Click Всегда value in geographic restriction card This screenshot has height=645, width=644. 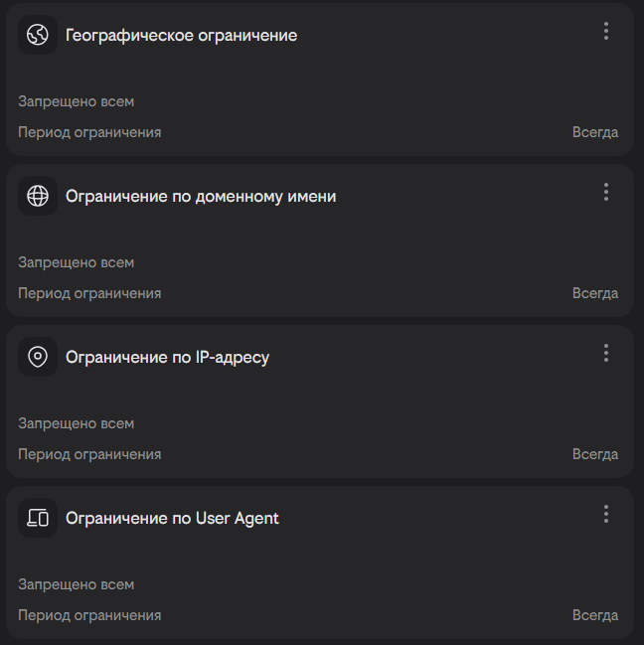point(594,132)
